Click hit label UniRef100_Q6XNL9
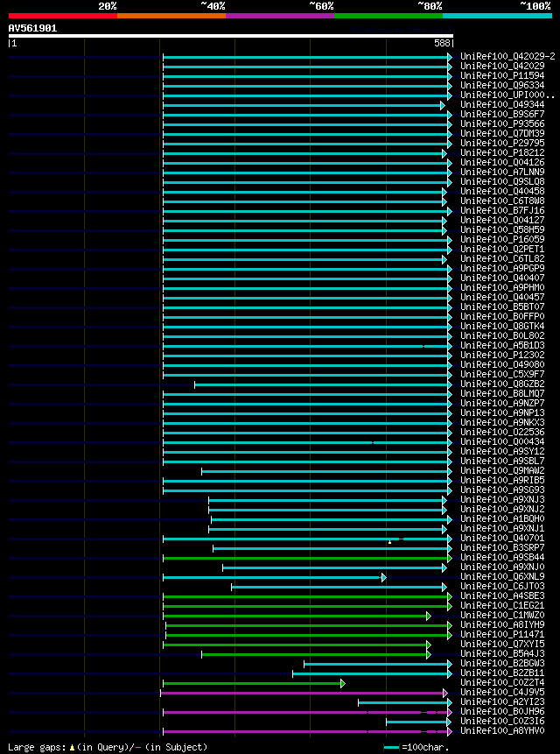Screen dimensions: 560x754 502,576
